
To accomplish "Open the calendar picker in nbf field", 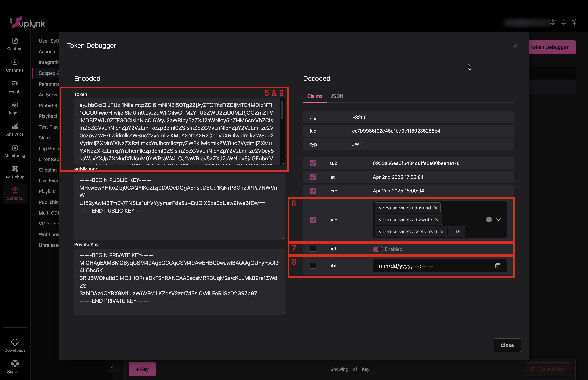I will pos(498,266).
